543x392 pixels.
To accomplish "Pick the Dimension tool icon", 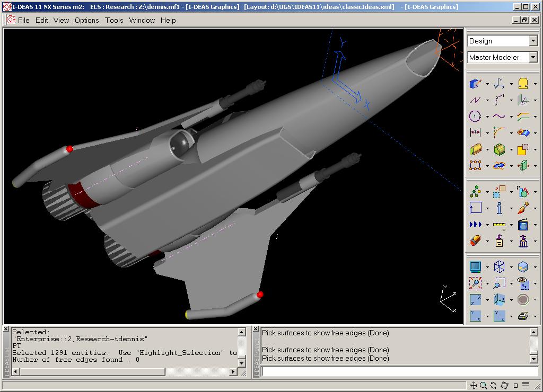I will [475, 132].
